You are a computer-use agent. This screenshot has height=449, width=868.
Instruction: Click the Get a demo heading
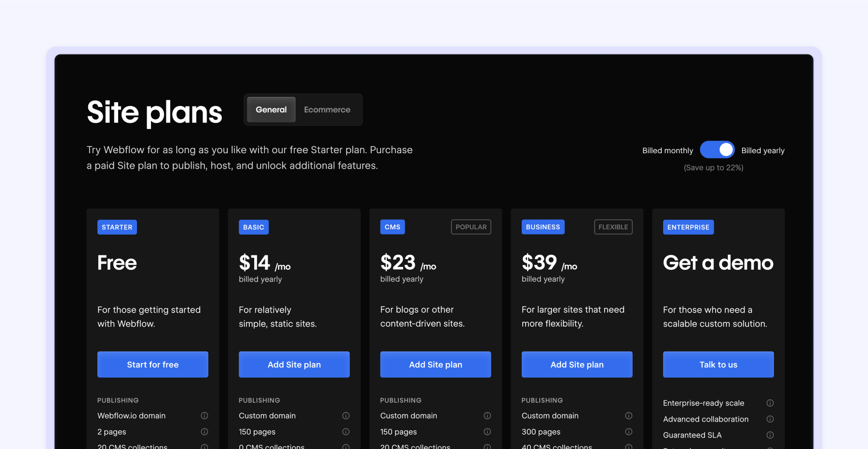718,263
